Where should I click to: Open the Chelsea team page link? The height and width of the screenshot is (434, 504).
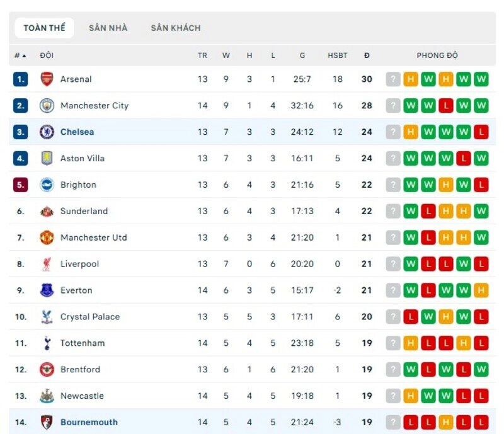click(x=76, y=132)
